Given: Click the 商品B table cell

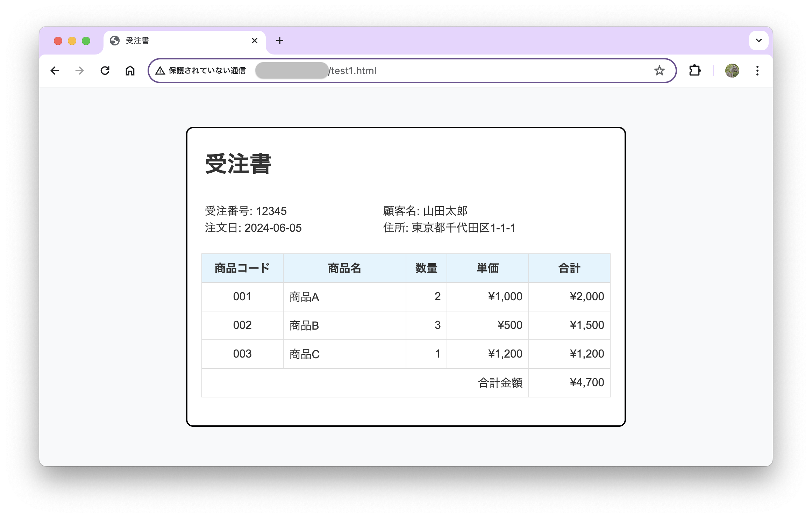Looking at the screenshot, I should coord(304,325).
